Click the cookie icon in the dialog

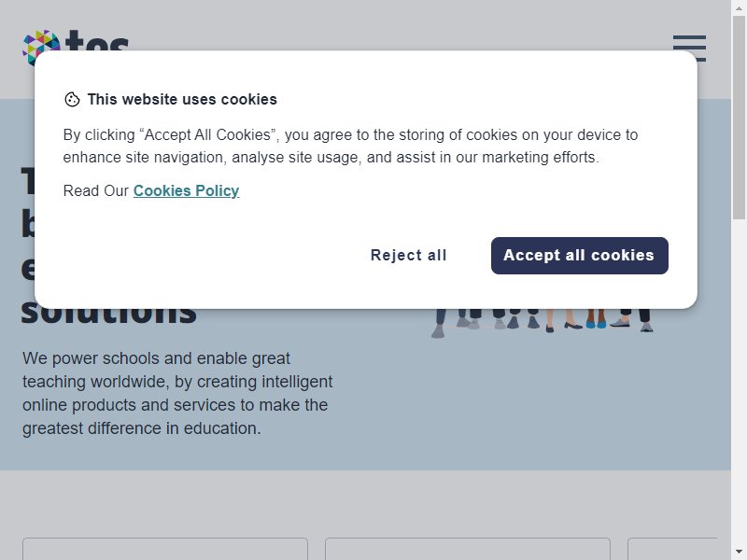tap(72, 100)
